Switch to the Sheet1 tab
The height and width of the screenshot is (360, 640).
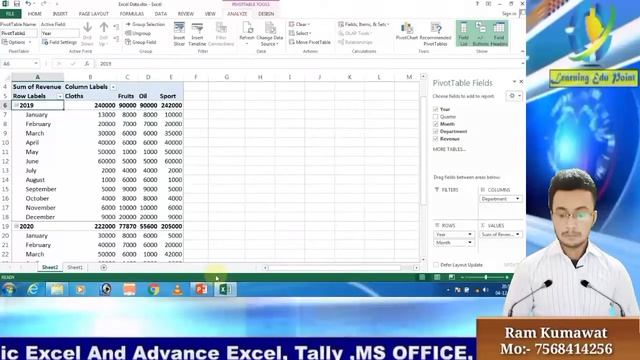(75, 267)
